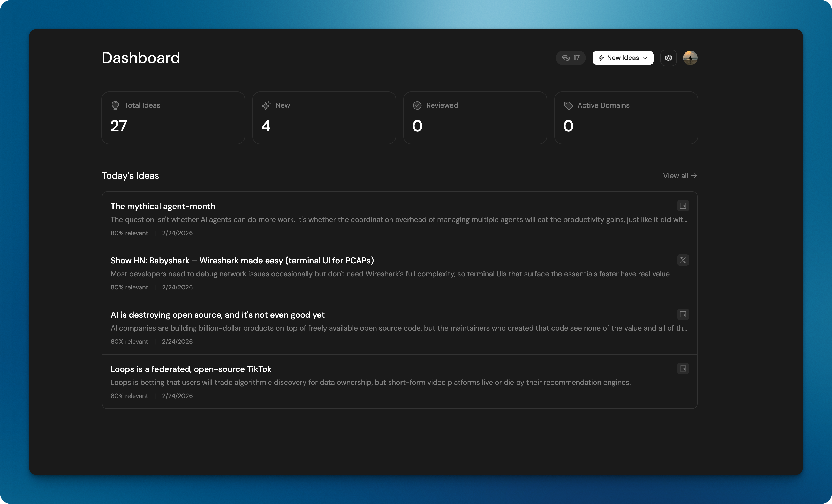Click the LinkedIn icon on Loops TikTok idea
Image resolution: width=832 pixels, height=504 pixels.
(x=683, y=369)
